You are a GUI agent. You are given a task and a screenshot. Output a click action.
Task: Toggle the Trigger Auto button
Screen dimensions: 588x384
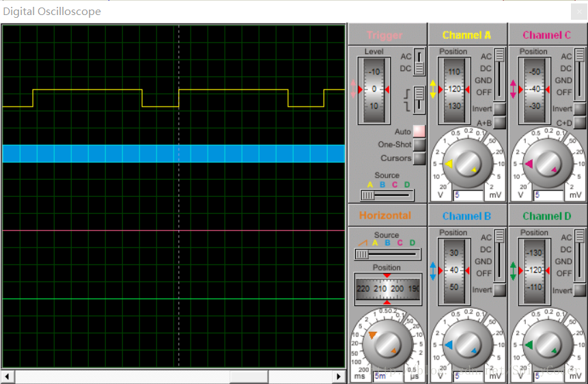pos(419,131)
